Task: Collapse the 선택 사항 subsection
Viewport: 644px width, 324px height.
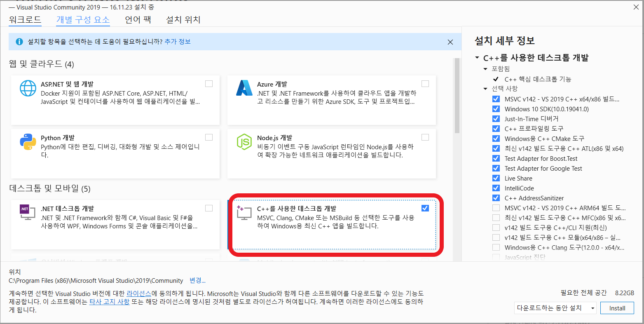Action: 485,89
